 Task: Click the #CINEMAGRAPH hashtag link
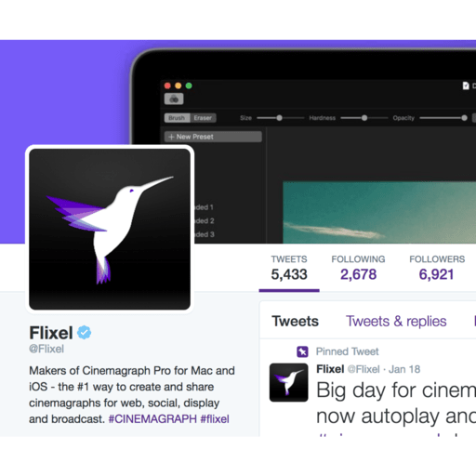click(x=152, y=419)
